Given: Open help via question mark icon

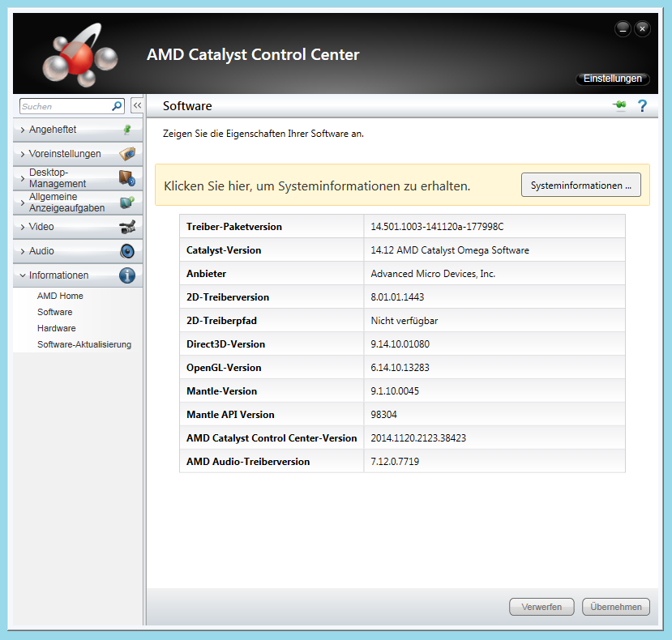Looking at the screenshot, I should pyautogui.click(x=642, y=106).
